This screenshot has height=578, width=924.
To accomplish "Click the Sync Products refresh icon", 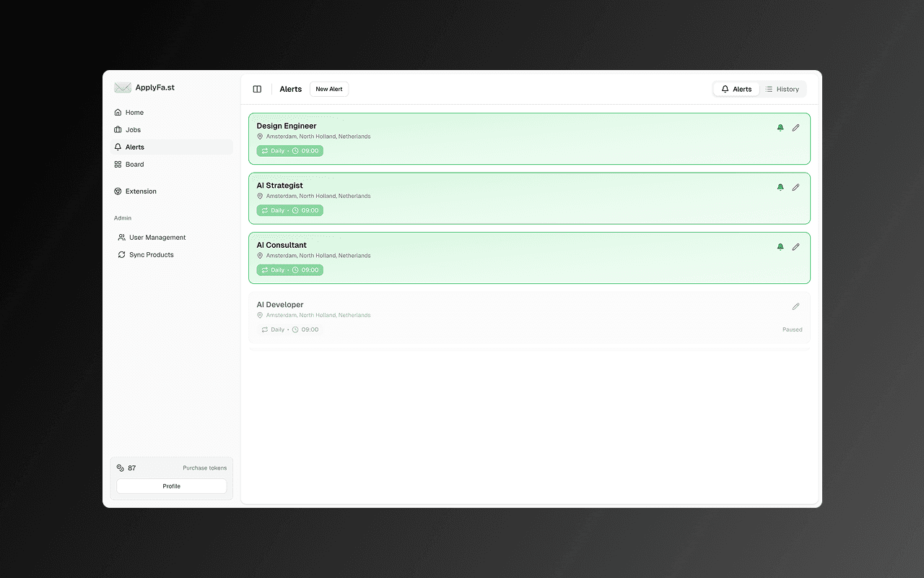I will point(121,254).
